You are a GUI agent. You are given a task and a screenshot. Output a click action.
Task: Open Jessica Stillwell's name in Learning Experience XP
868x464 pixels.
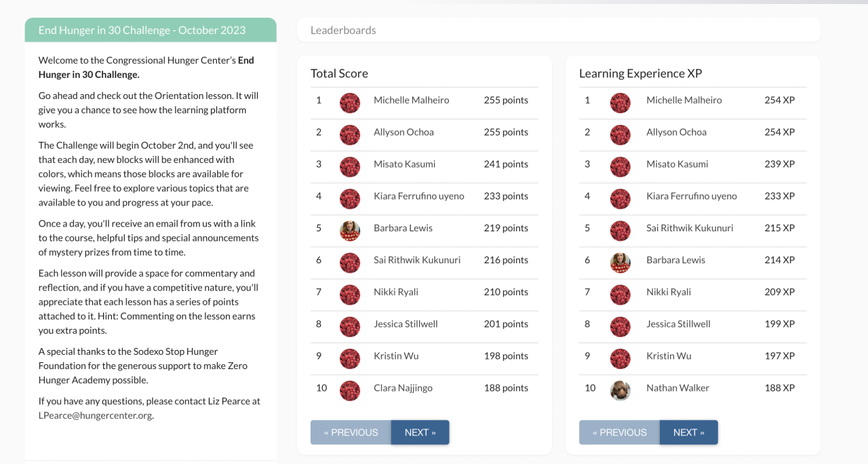tap(678, 324)
